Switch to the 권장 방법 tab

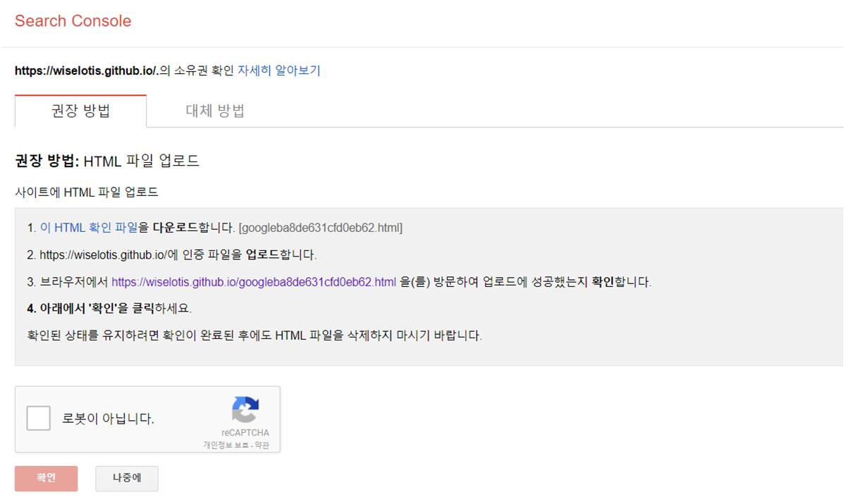tap(81, 111)
